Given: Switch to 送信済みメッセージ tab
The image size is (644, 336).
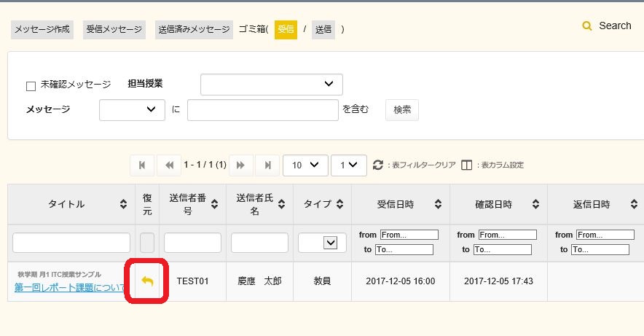Looking at the screenshot, I should 194,30.
